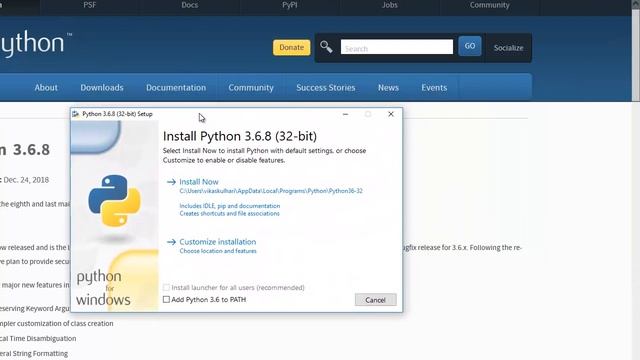The height and width of the screenshot is (360, 640).
Task: Click the python logo in site header
Action: tap(35, 43)
